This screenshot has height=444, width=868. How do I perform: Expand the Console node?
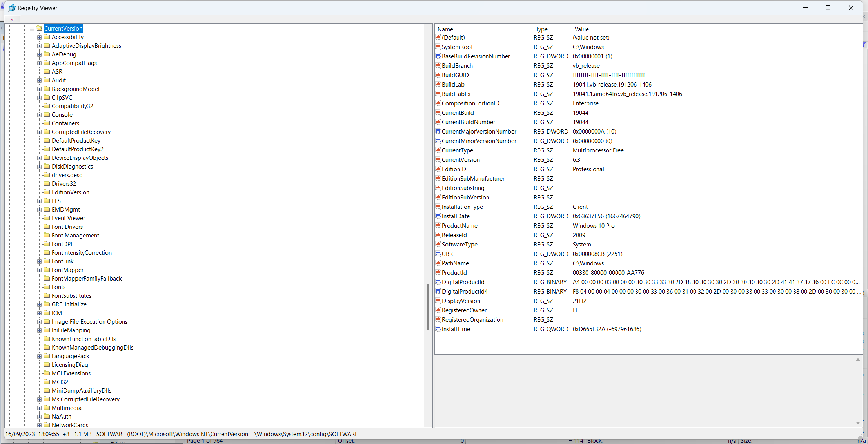tap(39, 115)
